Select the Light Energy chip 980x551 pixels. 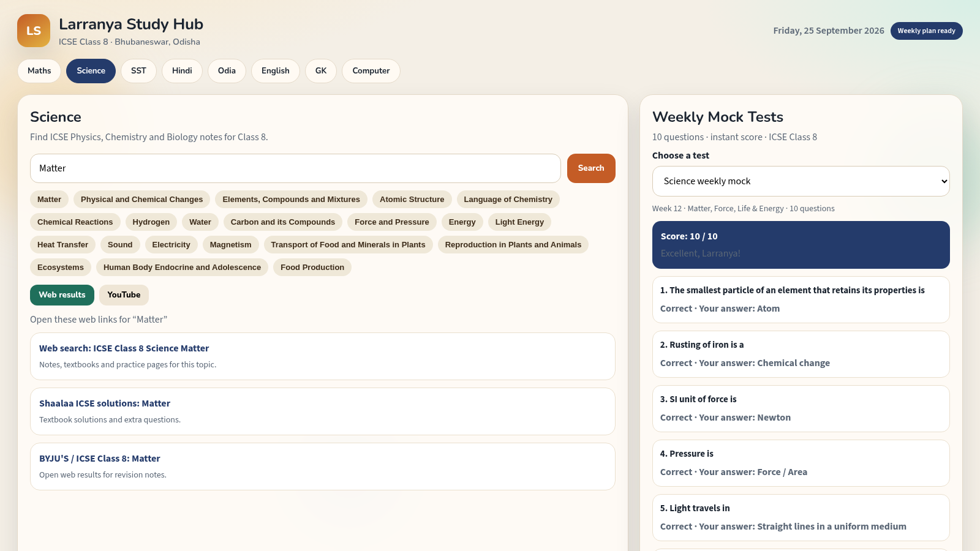pos(519,222)
